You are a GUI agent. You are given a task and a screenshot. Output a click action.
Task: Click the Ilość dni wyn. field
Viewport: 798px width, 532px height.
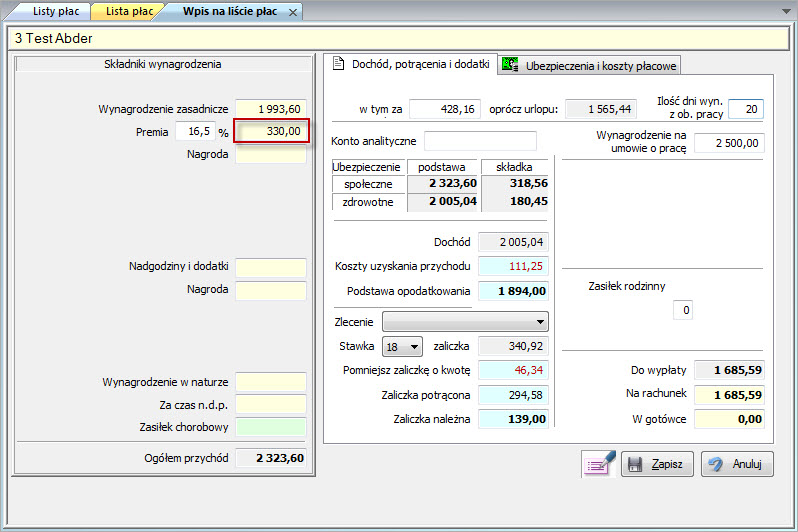tap(745, 109)
